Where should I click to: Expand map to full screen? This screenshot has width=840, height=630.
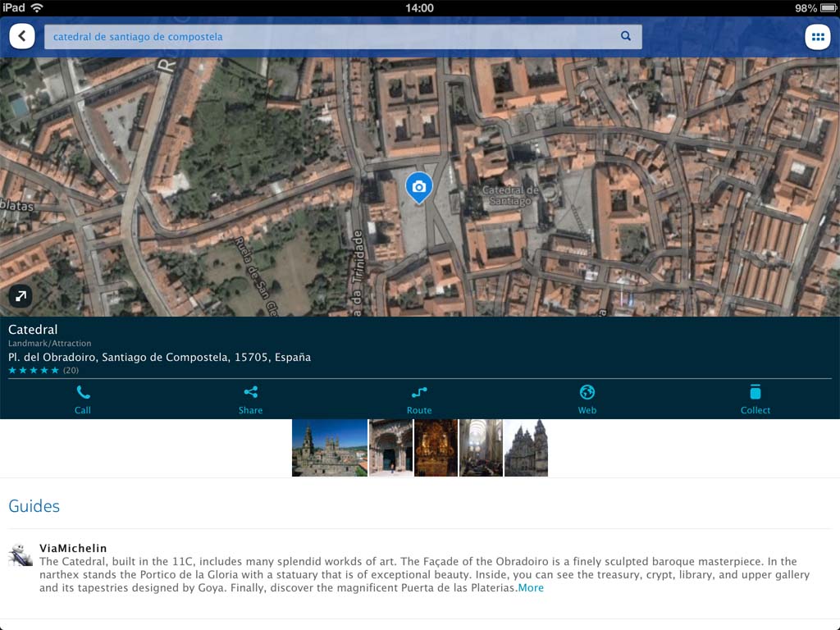21,295
